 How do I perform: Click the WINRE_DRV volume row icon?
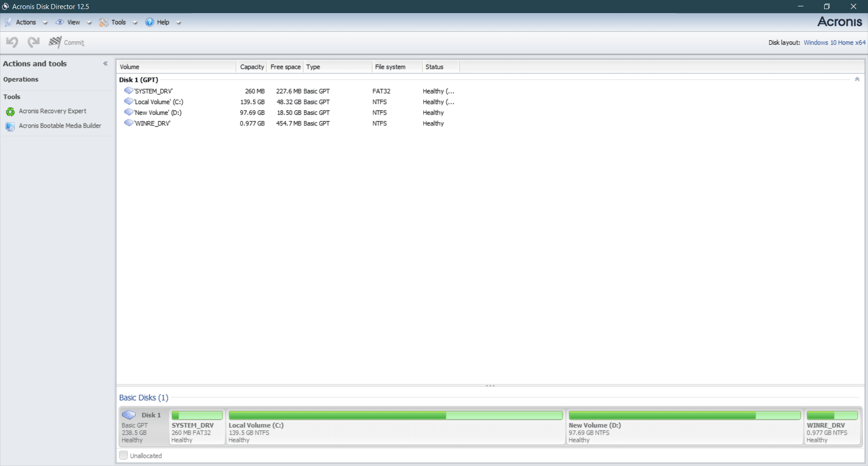(x=129, y=123)
